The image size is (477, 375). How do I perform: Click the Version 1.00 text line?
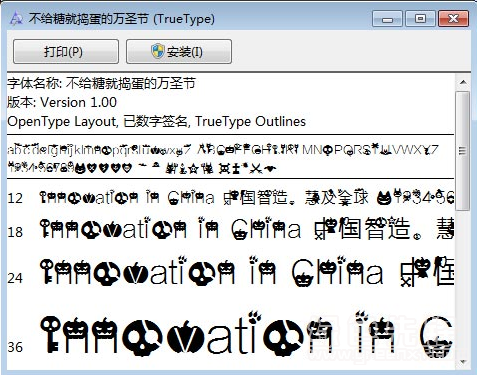[x=62, y=102]
